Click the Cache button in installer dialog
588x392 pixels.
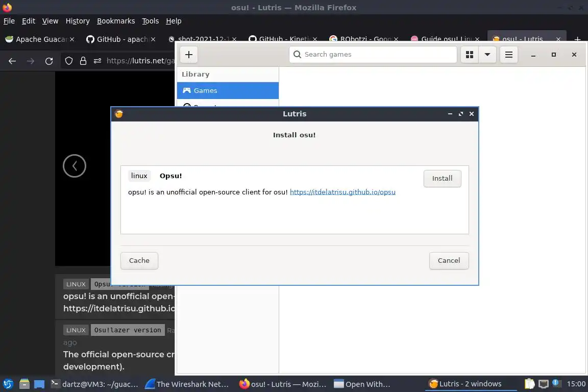click(x=139, y=261)
